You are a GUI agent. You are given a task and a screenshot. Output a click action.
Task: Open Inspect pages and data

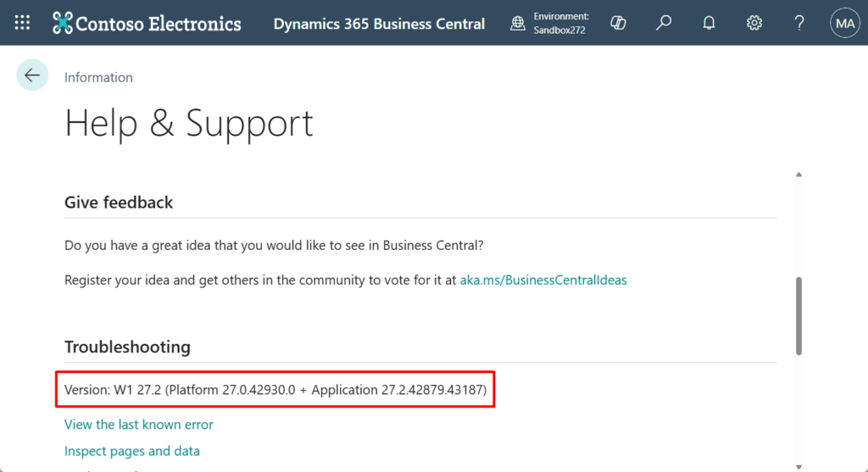tap(132, 451)
